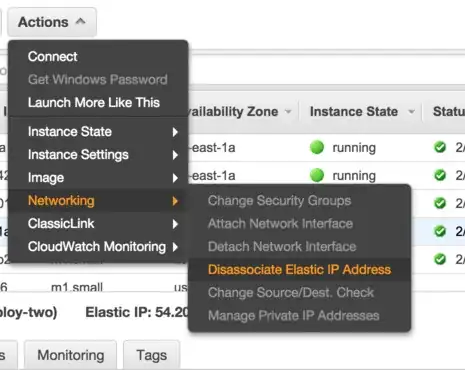The image size is (465, 370).
Task: Click first row's running state text
Action: click(354, 148)
